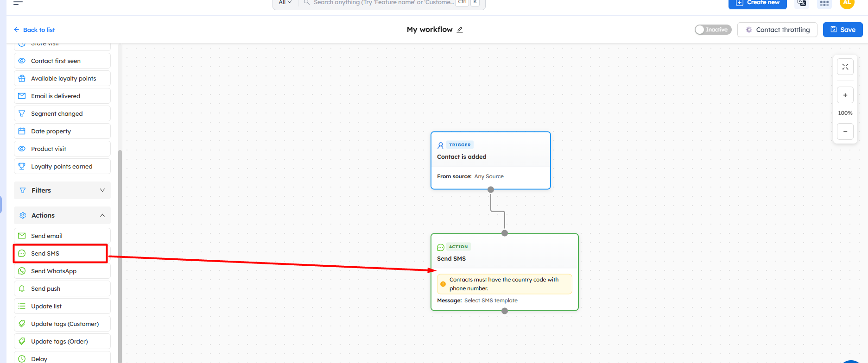The width and height of the screenshot is (868, 363).
Task: Open the All search scope dropdown
Action: (285, 3)
